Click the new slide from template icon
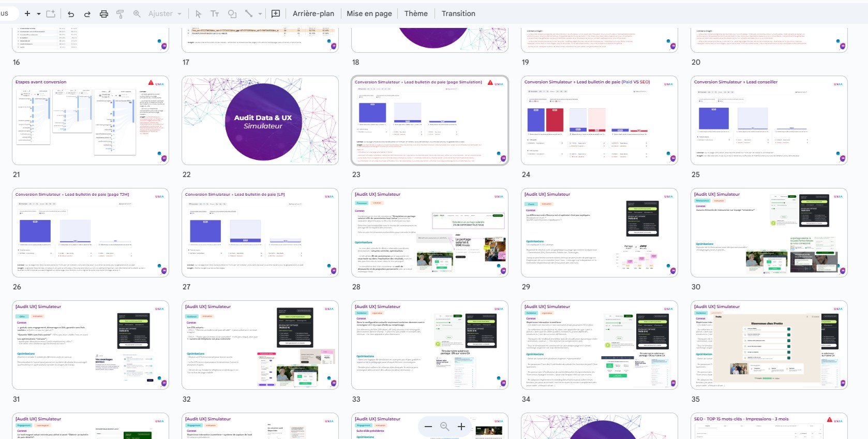868x439 pixels. click(x=51, y=13)
